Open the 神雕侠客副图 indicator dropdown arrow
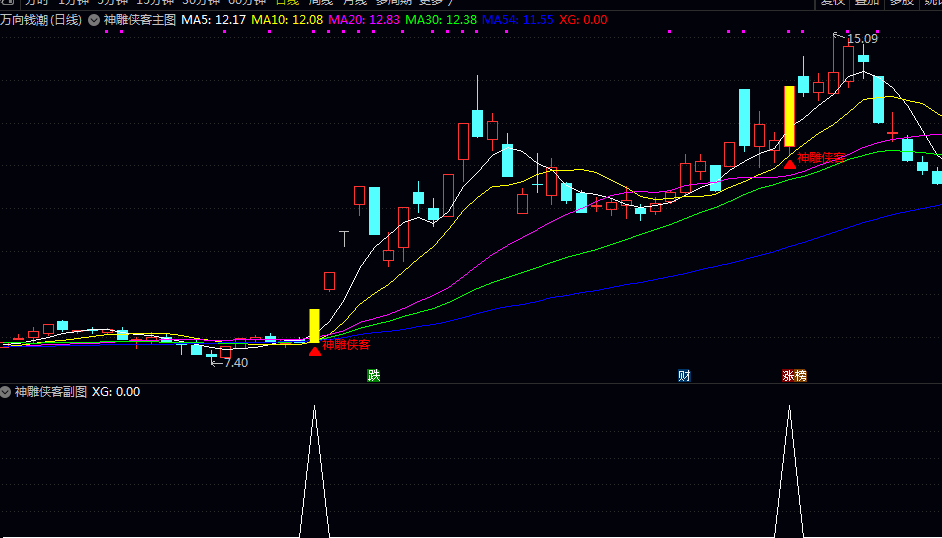Viewport: 942px width, 538px height. [6, 392]
